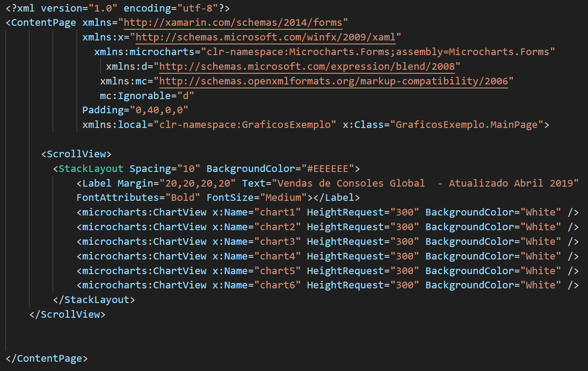Click the opening ScrollView tag
Viewport: 588px width, 371px height.
click(76, 154)
